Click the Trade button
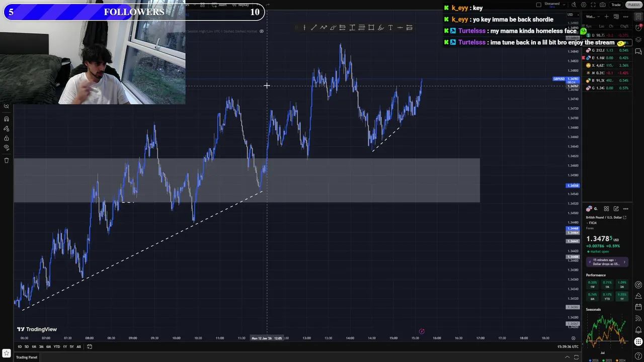The height and width of the screenshot is (362, 644). [x=616, y=5]
